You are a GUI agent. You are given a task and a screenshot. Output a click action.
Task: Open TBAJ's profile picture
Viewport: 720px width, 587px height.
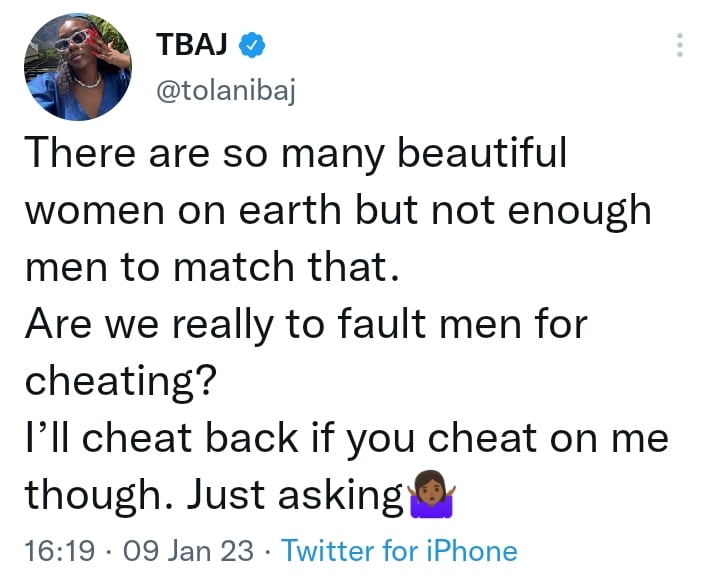pyautogui.click(x=77, y=68)
